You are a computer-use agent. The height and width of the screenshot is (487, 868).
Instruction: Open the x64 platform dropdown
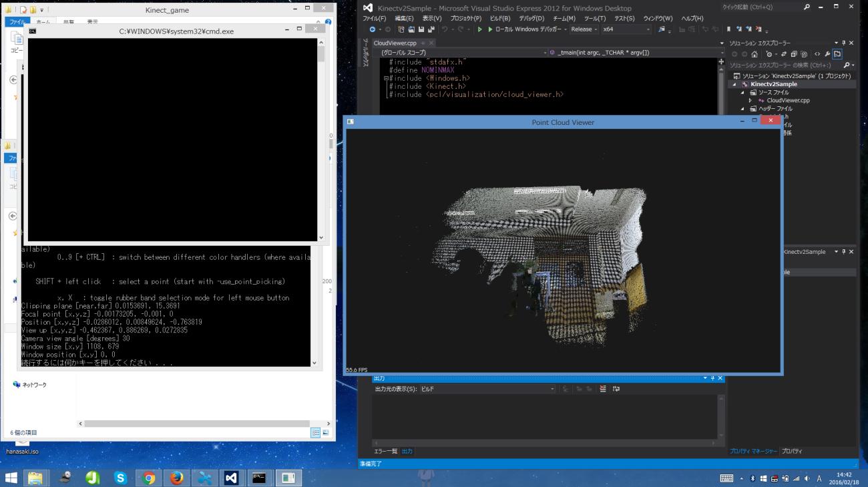626,29
